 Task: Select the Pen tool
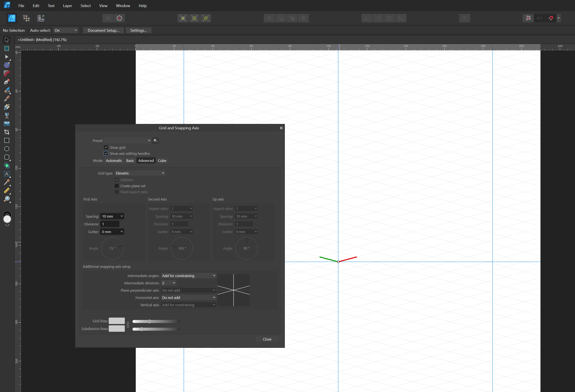[7, 82]
